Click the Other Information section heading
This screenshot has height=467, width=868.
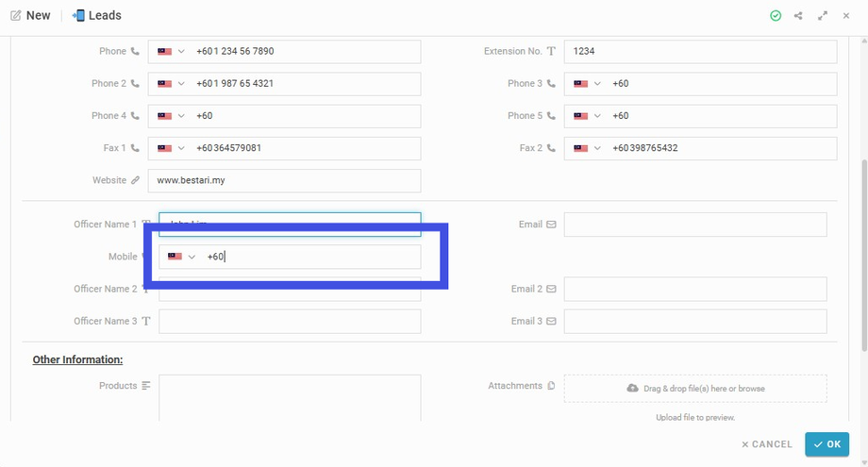coord(77,359)
